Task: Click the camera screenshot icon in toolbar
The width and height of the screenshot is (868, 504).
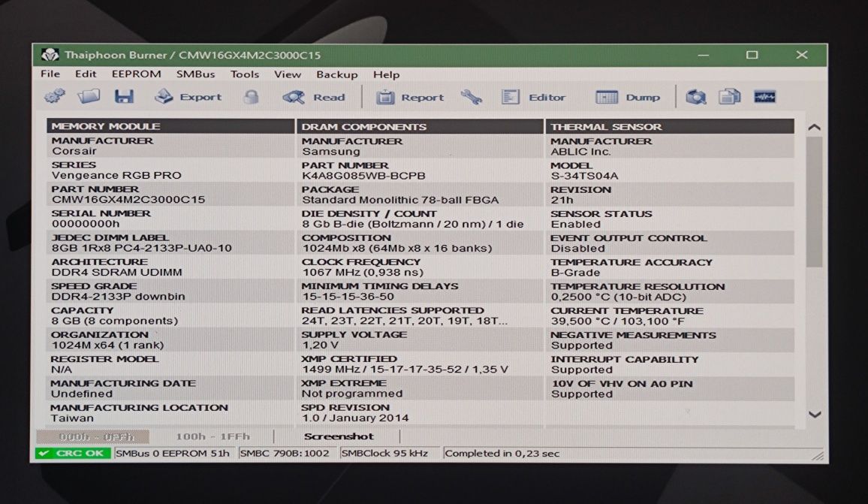Action: click(x=696, y=97)
